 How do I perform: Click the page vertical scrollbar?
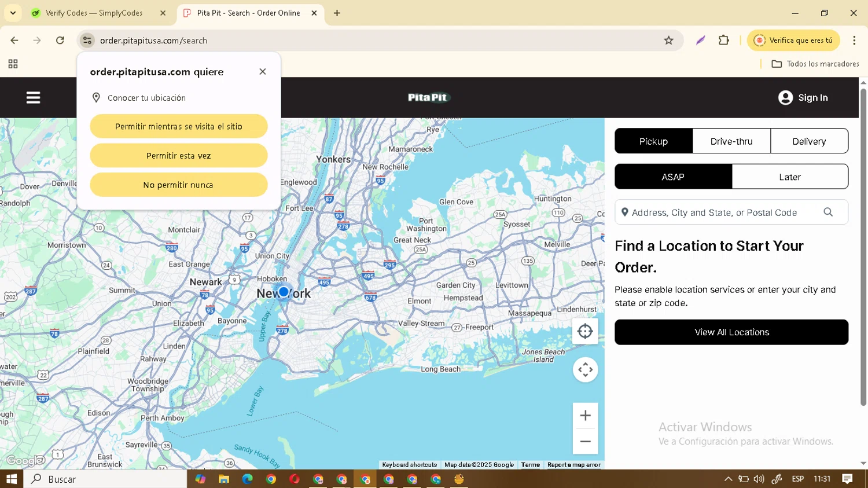[863, 246]
